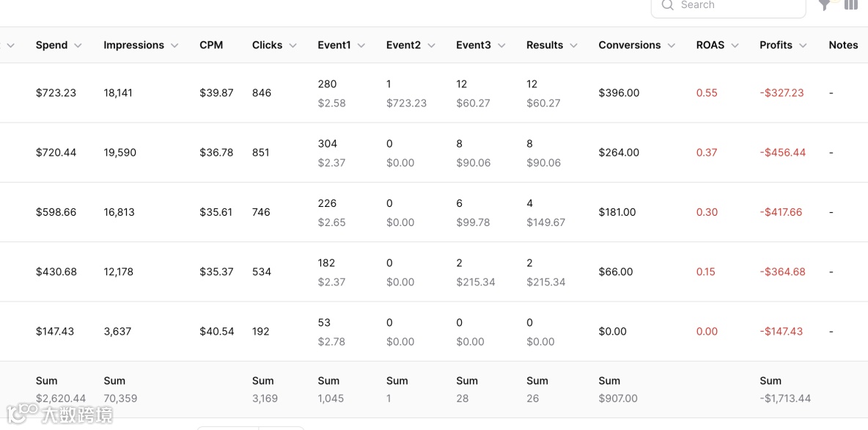Open the ROAS column dropdown arrow

735,45
